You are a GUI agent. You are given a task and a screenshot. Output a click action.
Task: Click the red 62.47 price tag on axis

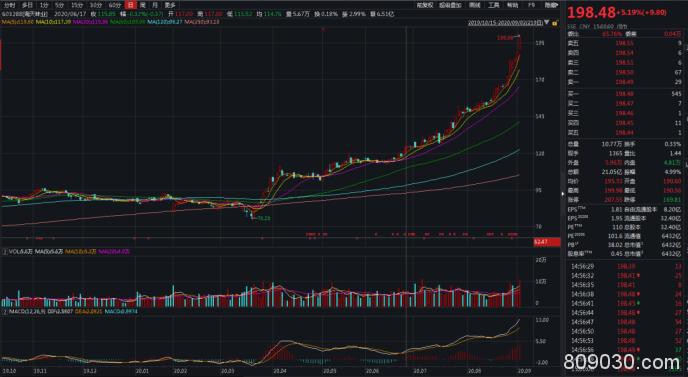point(547,242)
